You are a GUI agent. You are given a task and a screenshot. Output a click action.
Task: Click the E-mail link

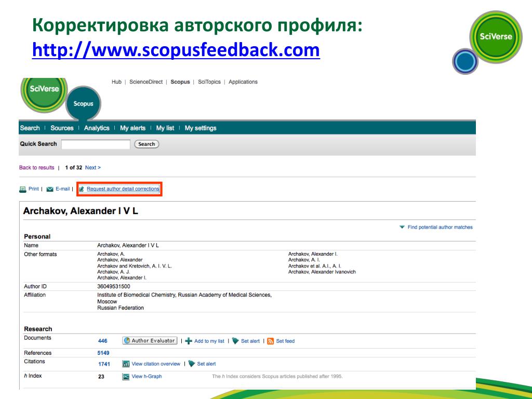point(62,189)
